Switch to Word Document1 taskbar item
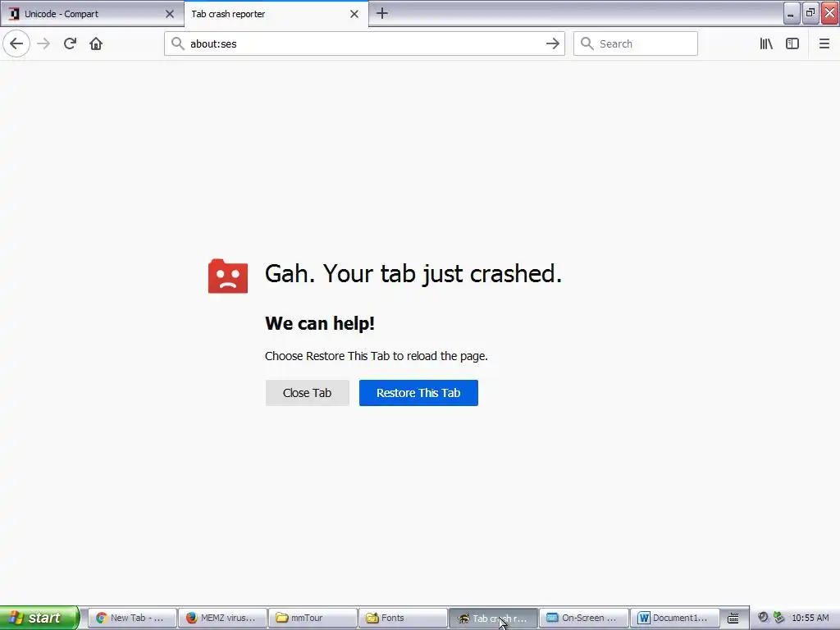Screen dimensions: 840x630 click(x=674, y=618)
